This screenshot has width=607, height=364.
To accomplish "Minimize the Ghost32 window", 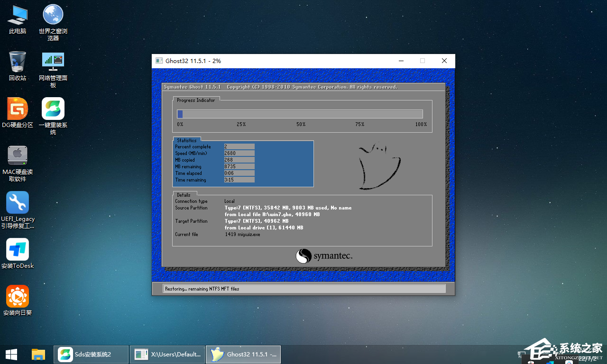I will click(401, 61).
